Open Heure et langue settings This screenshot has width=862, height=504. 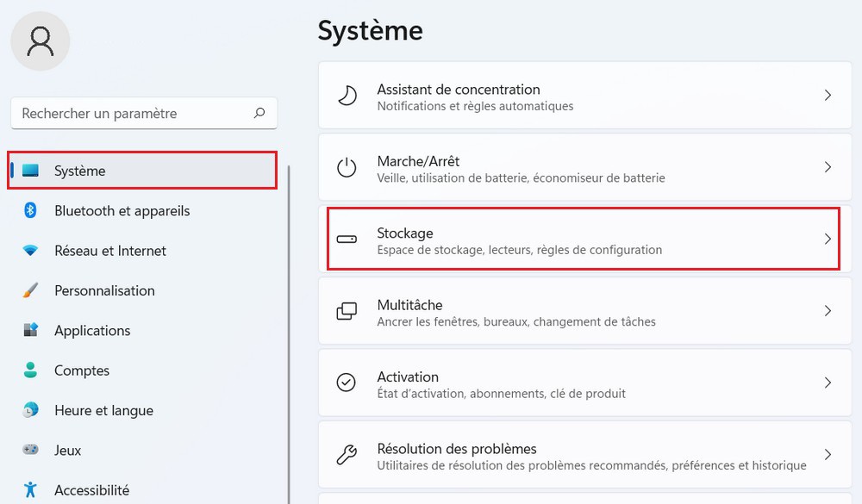click(x=103, y=411)
